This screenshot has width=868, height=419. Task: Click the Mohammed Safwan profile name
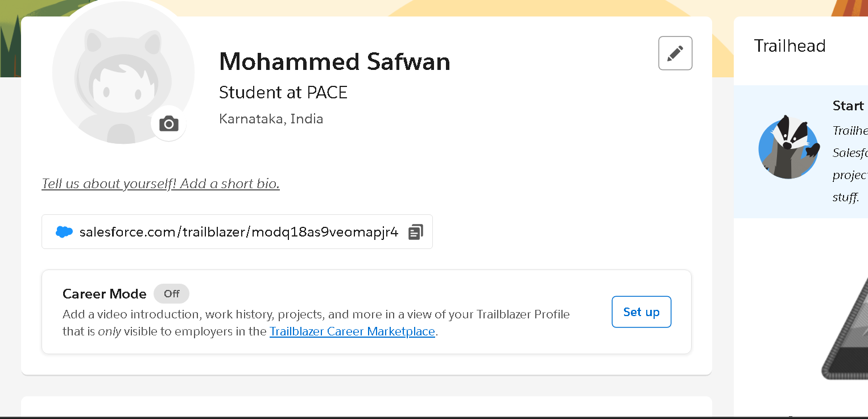pos(334,61)
